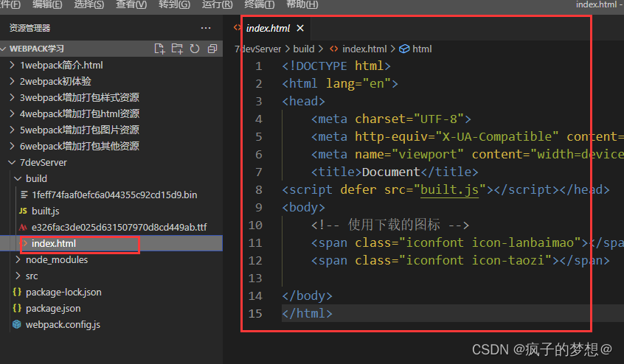Open the 运行(R) menu
Screen dimensions: 624x364
tap(217, 4)
